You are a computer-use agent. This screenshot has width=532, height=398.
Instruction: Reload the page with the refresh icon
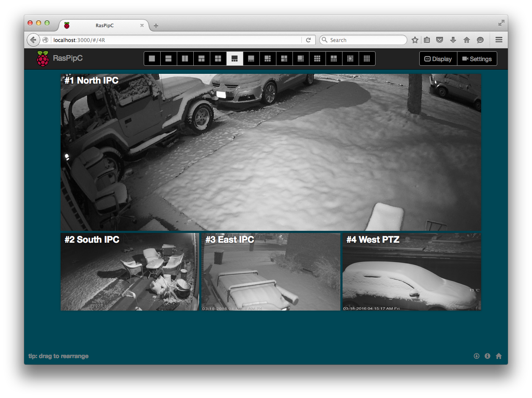pyautogui.click(x=308, y=40)
